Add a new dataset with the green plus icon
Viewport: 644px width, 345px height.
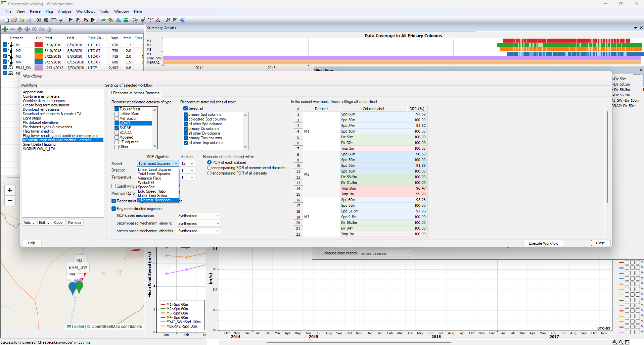point(5,29)
